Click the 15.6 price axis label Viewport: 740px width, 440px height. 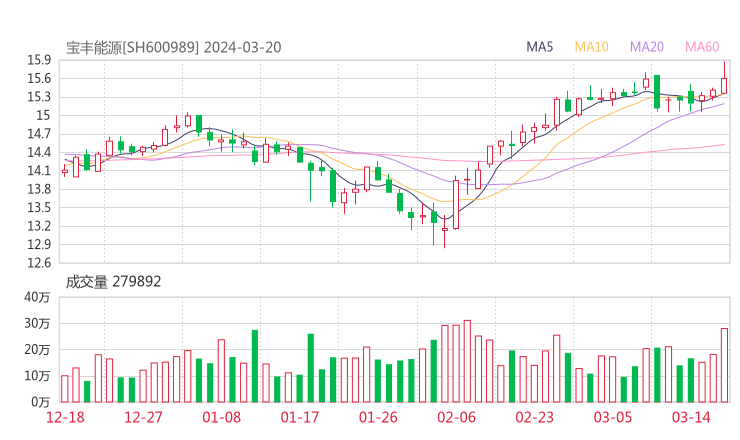(39, 79)
